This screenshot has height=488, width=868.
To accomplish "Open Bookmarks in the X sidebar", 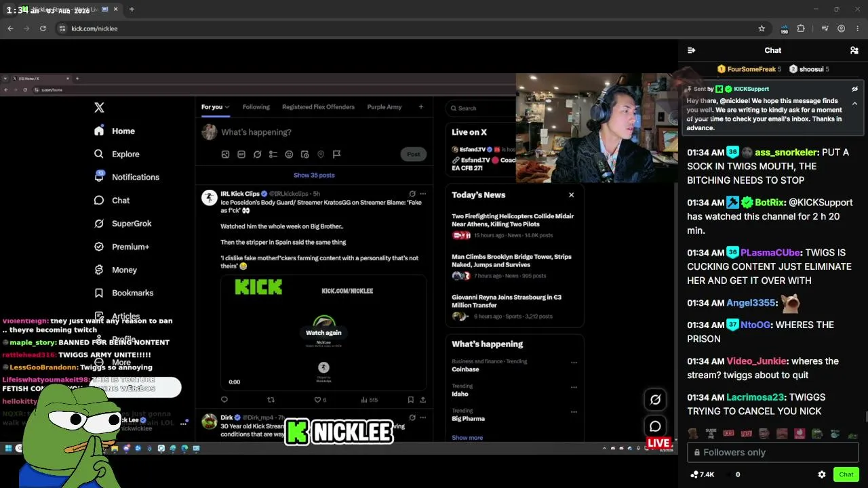I will 123,293.
